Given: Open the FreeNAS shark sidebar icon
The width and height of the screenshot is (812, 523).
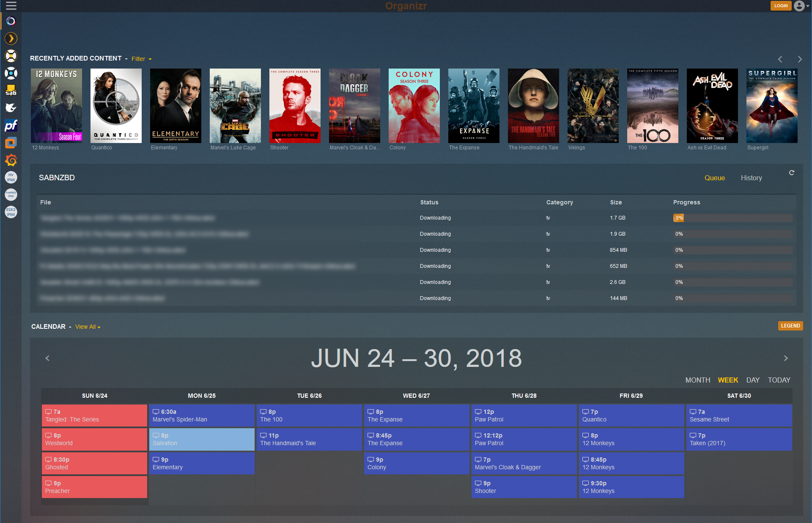Looking at the screenshot, I should pyautogui.click(x=11, y=108).
